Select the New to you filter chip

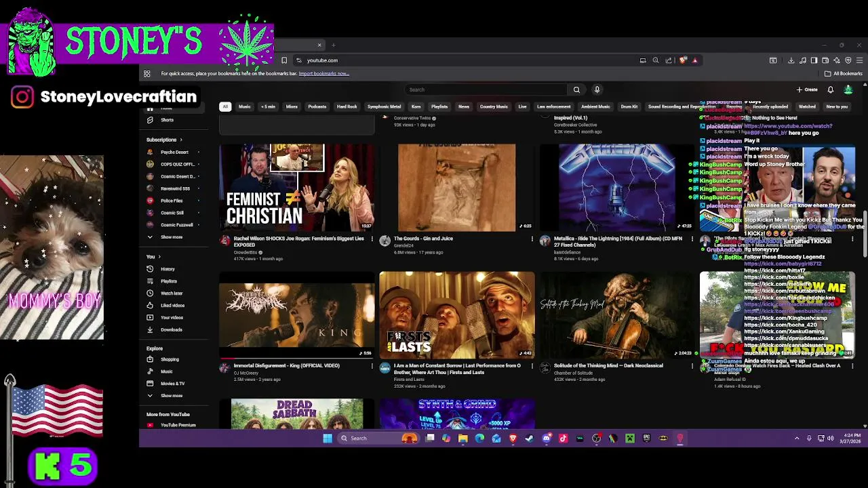pos(837,106)
